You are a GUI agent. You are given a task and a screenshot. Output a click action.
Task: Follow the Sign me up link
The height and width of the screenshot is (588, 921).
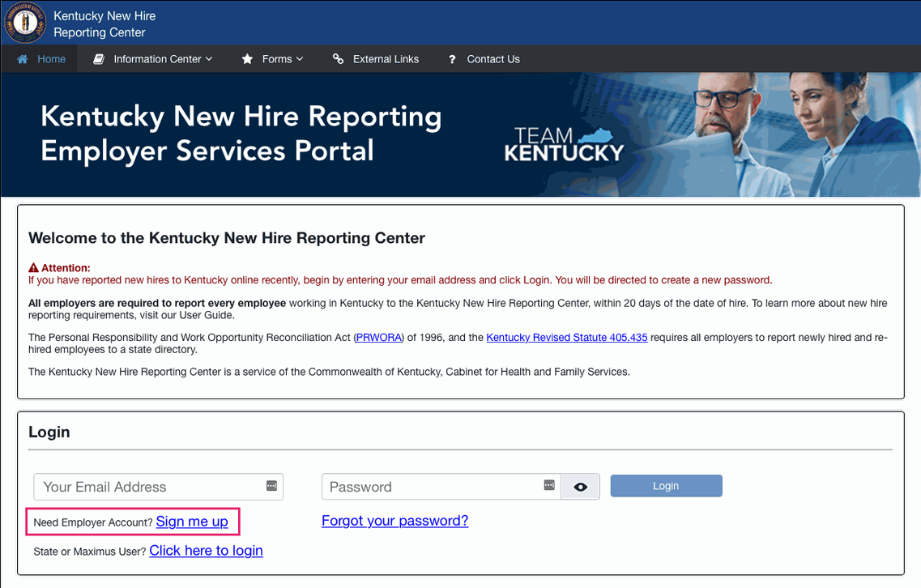click(x=191, y=522)
